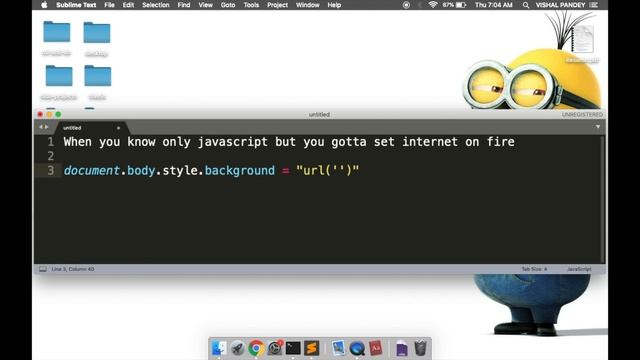Toggle Sublime side bar status bar icon
Screen dimensions: 640x360
click(x=42, y=269)
